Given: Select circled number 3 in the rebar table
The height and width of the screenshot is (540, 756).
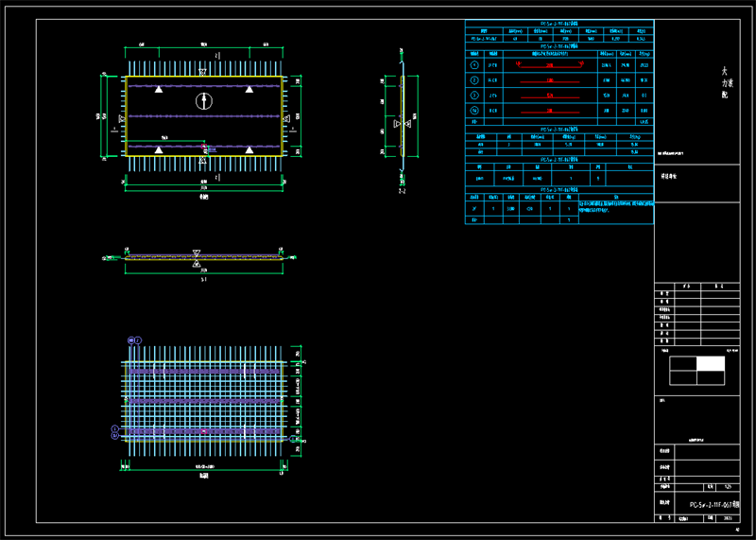Looking at the screenshot, I should (474, 96).
